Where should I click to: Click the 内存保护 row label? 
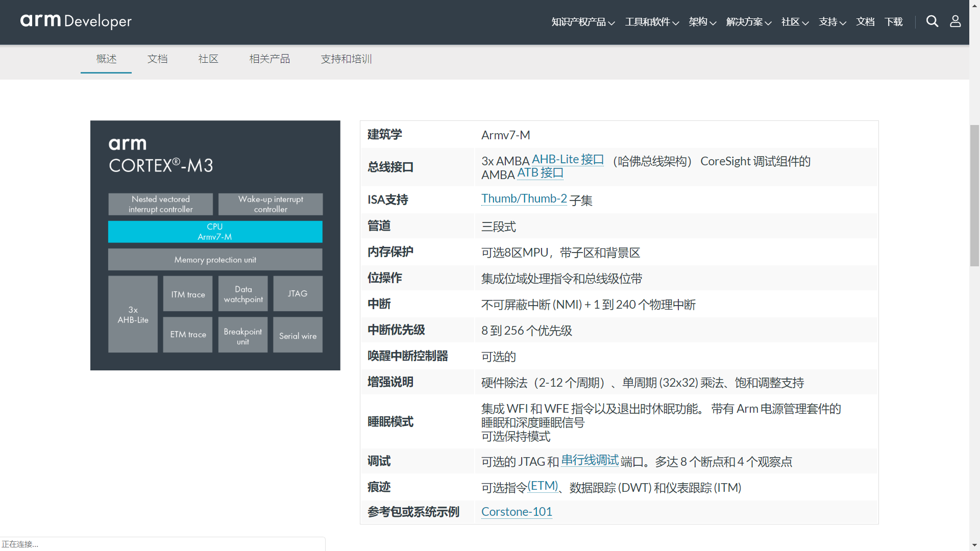390,252
